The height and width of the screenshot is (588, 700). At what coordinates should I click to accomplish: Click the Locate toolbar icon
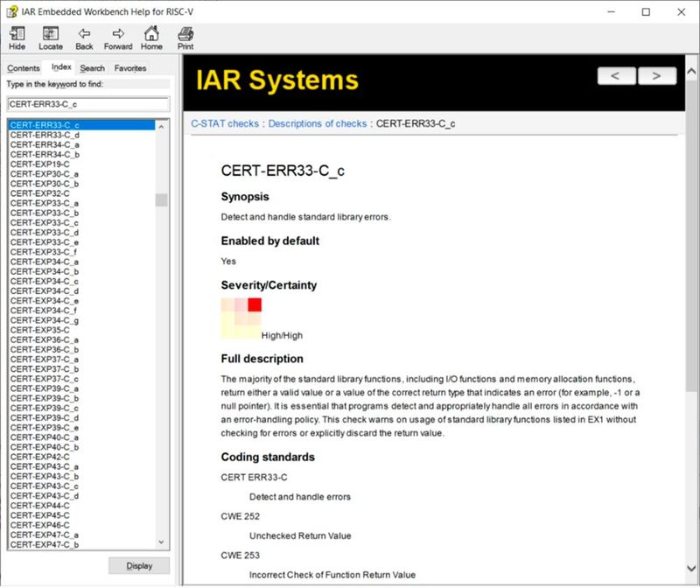pos(51,38)
